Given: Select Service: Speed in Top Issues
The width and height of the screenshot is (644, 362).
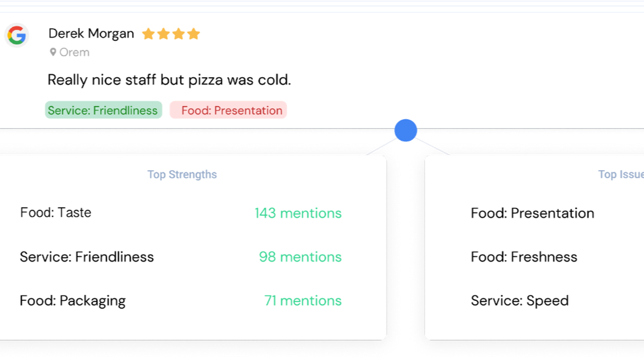Looking at the screenshot, I should click(x=519, y=300).
